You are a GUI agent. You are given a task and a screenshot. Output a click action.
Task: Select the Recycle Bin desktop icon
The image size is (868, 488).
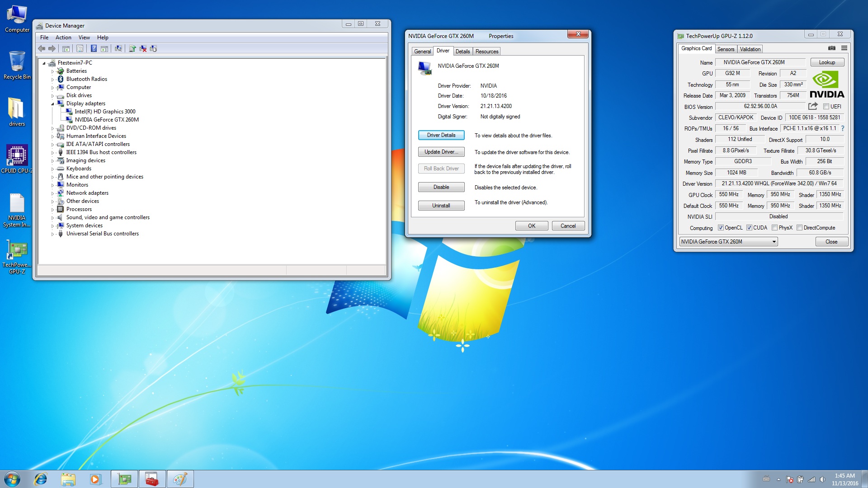[17, 65]
